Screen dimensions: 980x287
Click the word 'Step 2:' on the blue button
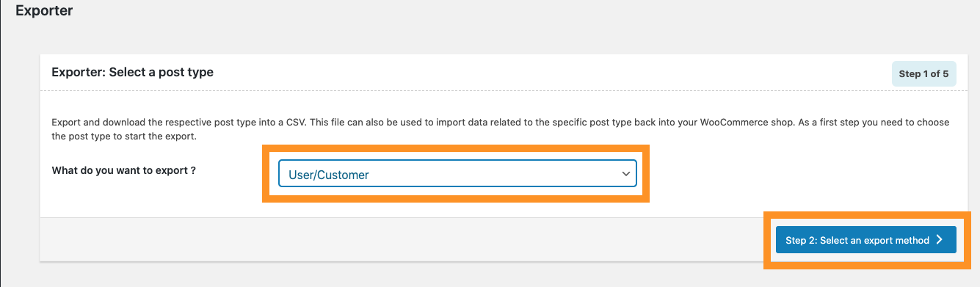(x=801, y=240)
